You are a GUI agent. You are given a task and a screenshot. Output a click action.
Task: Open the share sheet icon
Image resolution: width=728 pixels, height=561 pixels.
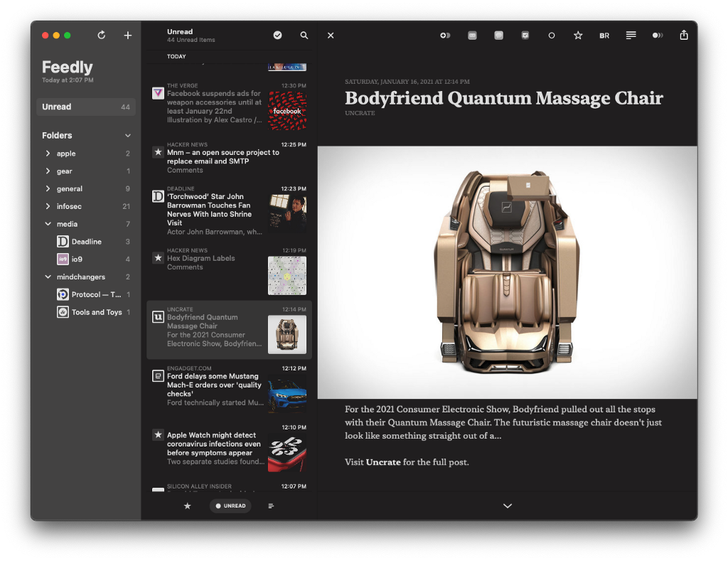(x=684, y=36)
